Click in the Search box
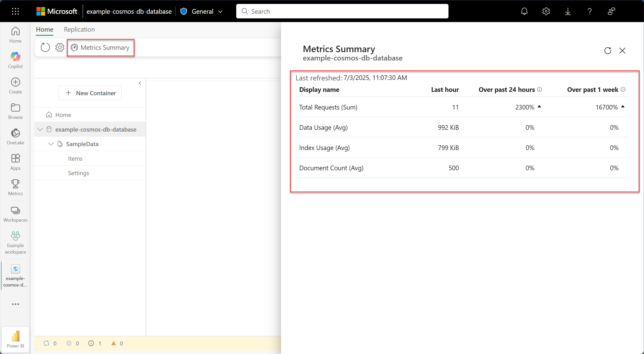Viewport: 644px width, 354px height. pos(342,11)
